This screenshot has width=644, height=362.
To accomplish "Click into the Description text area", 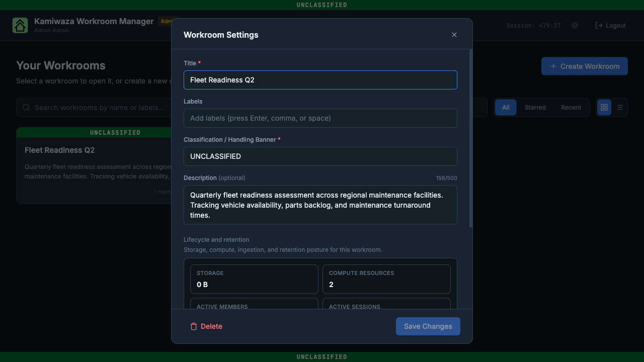I will point(320,205).
